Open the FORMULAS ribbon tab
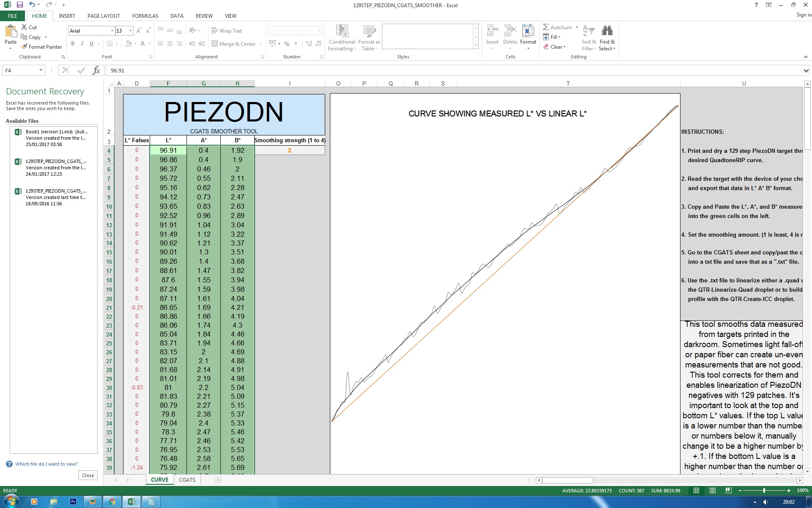 145,16
